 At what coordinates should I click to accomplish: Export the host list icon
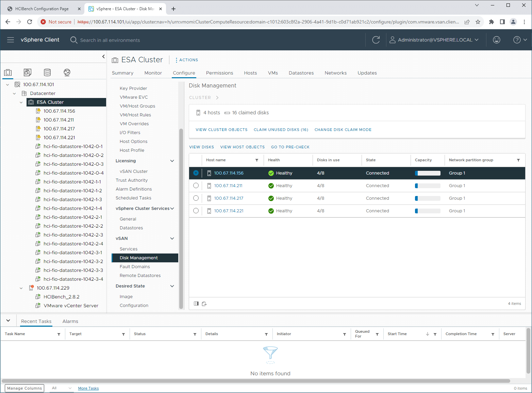click(x=204, y=304)
